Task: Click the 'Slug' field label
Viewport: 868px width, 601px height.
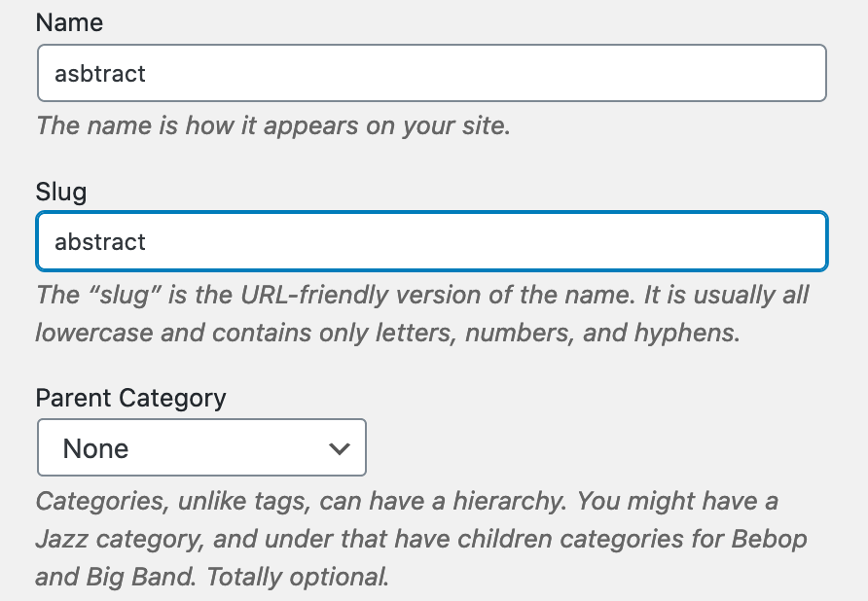Action: (61, 192)
